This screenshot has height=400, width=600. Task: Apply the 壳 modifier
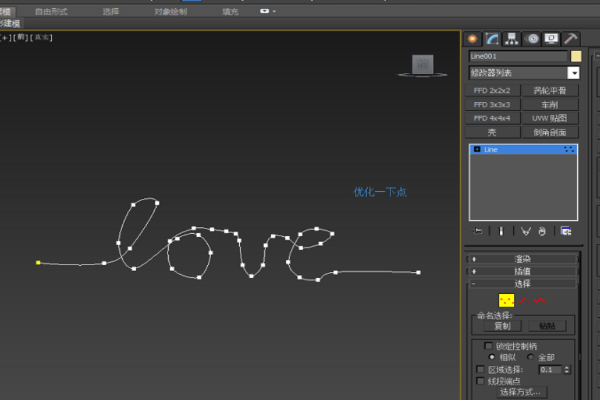coord(492,132)
